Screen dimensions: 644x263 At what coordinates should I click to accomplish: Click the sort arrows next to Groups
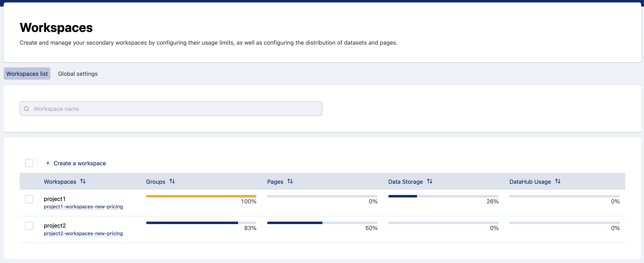(x=172, y=181)
